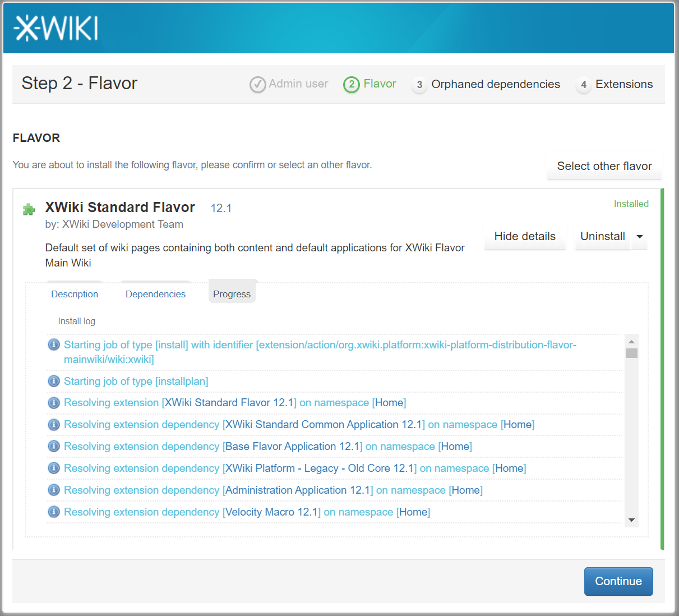Click the Flavor step number 2 icon
This screenshot has width=679, height=616.
[x=352, y=85]
